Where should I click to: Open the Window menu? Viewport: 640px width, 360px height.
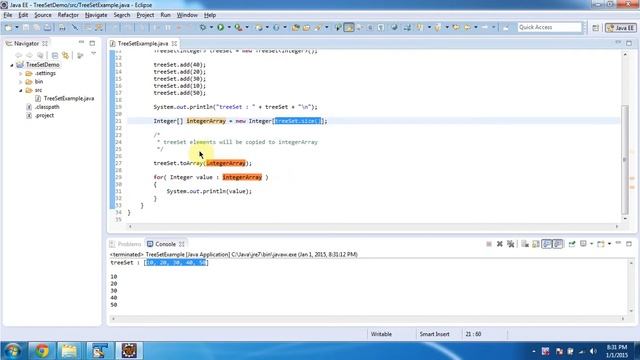tap(187, 15)
